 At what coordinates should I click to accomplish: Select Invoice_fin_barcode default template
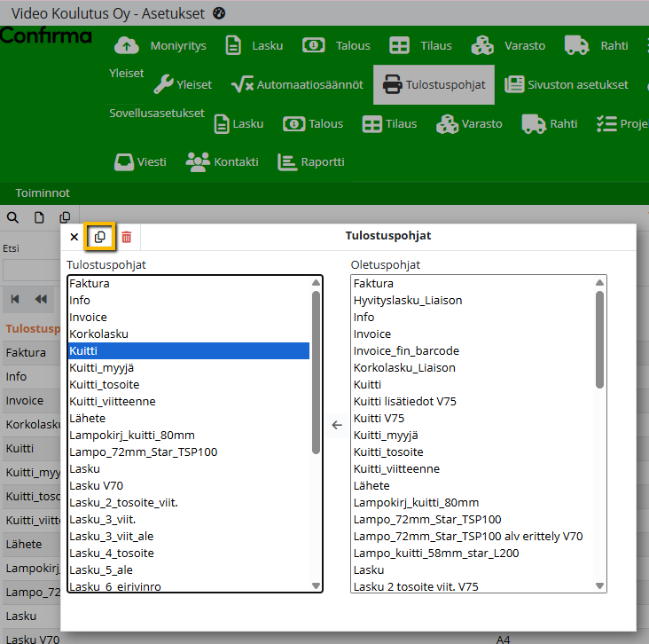click(406, 350)
